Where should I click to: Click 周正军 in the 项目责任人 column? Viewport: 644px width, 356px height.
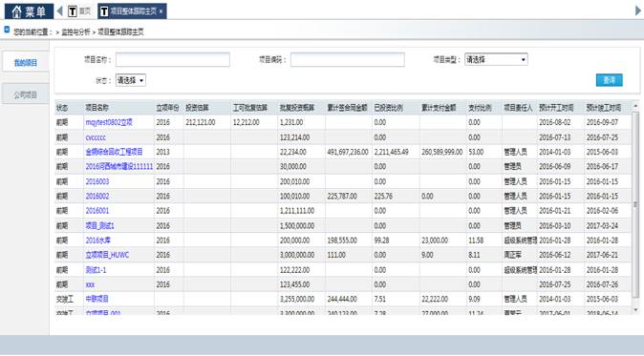tap(512, 255)
